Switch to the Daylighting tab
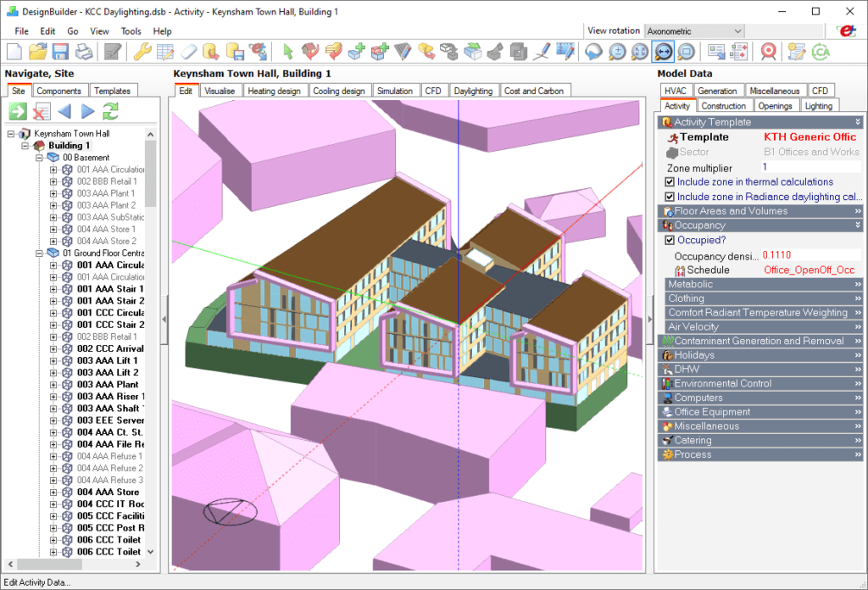 (x=474, y=90)
